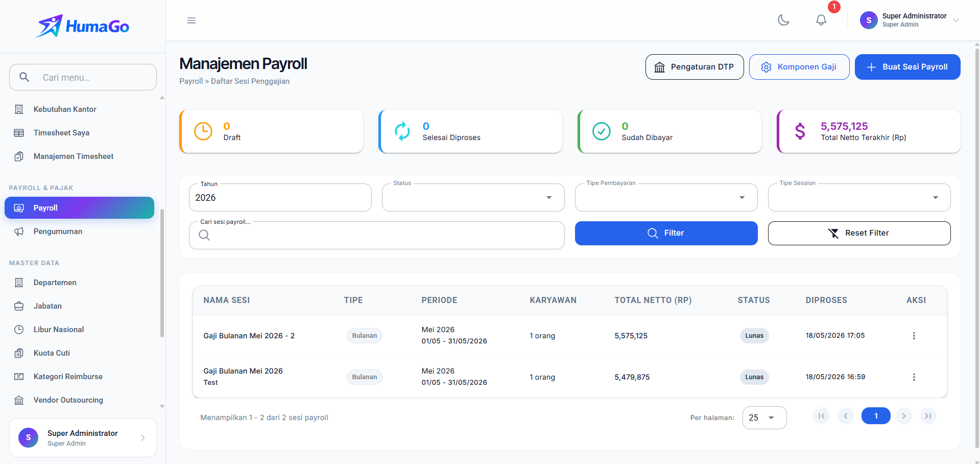Go to next page arrow
The width and height of the screenshot is (980, 464).
coord(903,416)
